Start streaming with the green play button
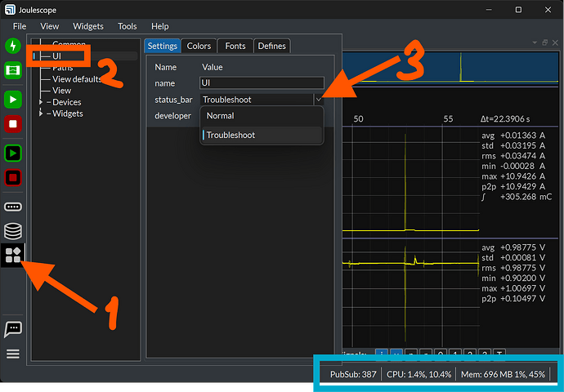564x392 pixels. pyautogui.click(x=13, y=100)
